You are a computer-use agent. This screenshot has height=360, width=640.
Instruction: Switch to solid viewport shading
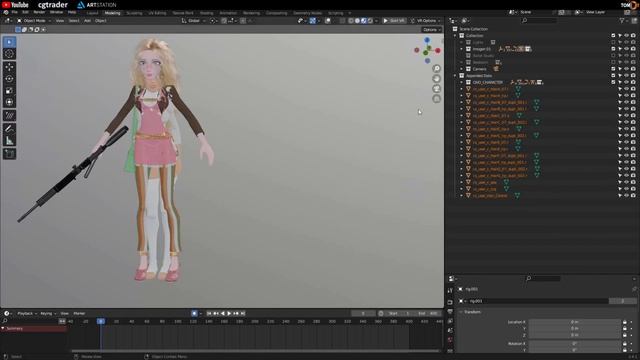[357, 20]
